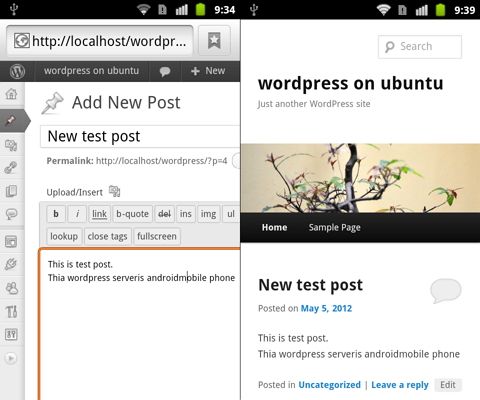The height and width of the screenshot is (400, 480).
Task: Open the Links chain sidebar icon
Action: (x=11, y=168)
